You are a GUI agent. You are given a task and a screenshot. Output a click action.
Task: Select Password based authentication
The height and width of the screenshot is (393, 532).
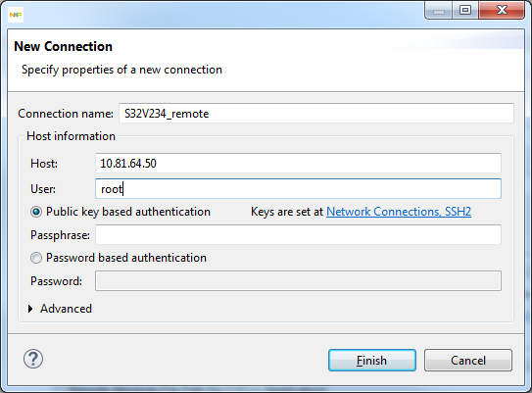(36, 258)
